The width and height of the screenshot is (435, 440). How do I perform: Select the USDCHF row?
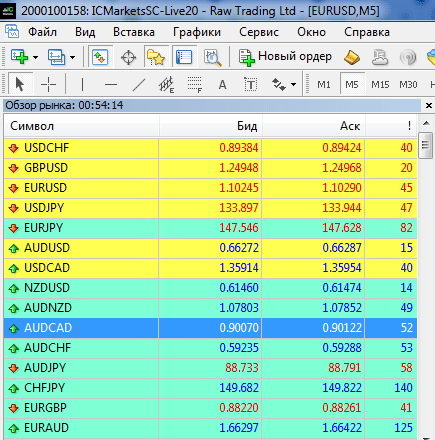pyautogui.click(x=210, y=148)
